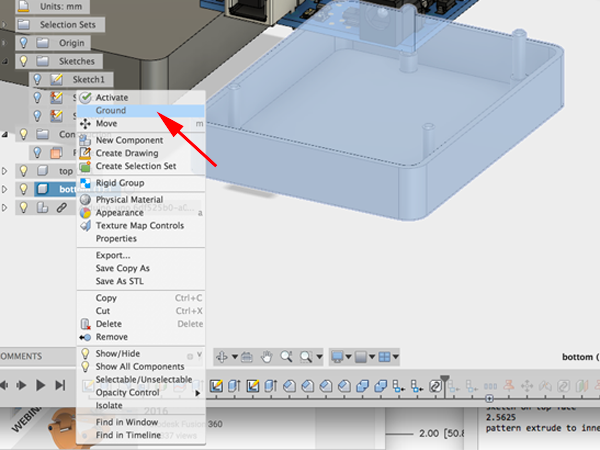
Task: Choose Ground from the context menu
Action: click(x=141, y=111)
